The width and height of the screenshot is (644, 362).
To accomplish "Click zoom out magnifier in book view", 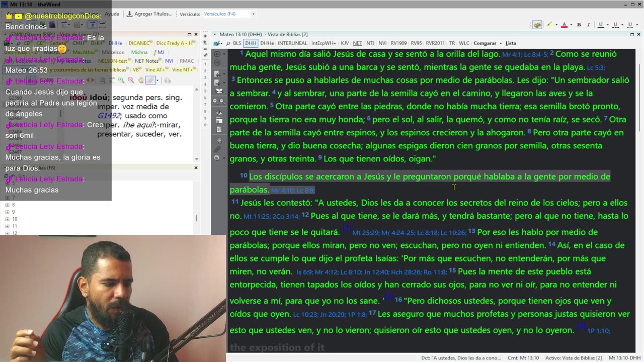I will [131, 80].
